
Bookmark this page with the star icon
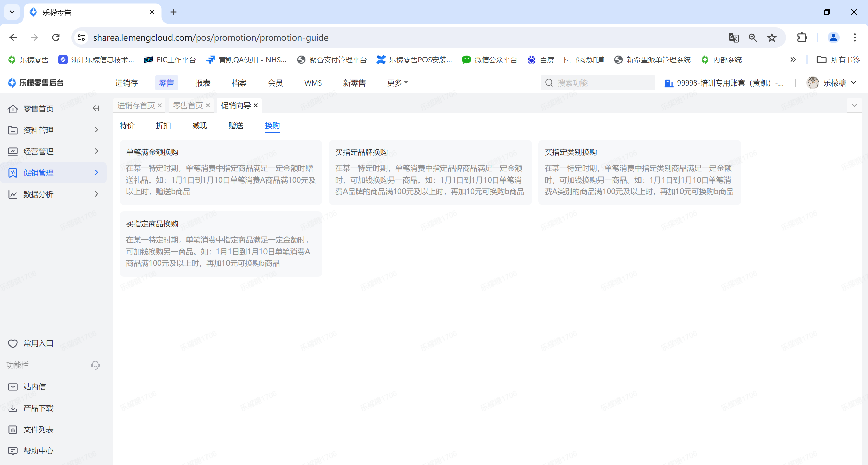click(772, 37)
